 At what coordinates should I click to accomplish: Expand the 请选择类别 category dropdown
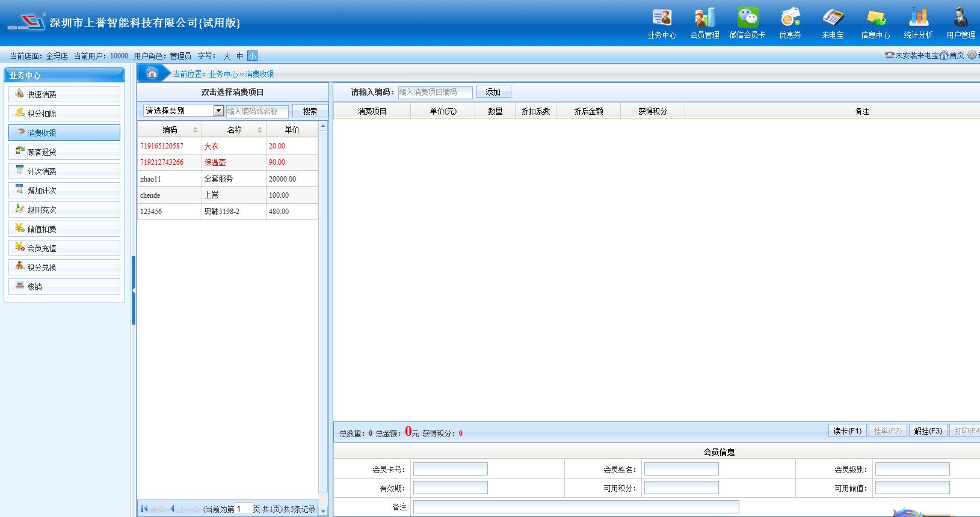click(x=218, y=111)
